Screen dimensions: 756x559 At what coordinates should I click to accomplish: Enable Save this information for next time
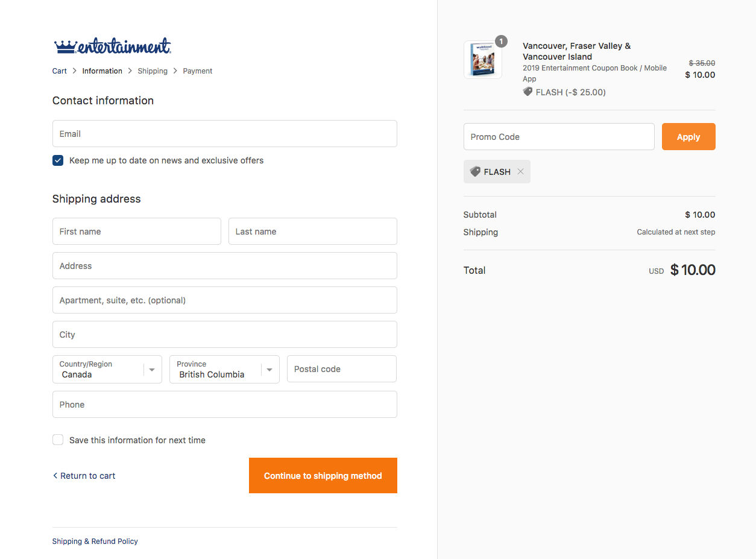pos(58,440)
